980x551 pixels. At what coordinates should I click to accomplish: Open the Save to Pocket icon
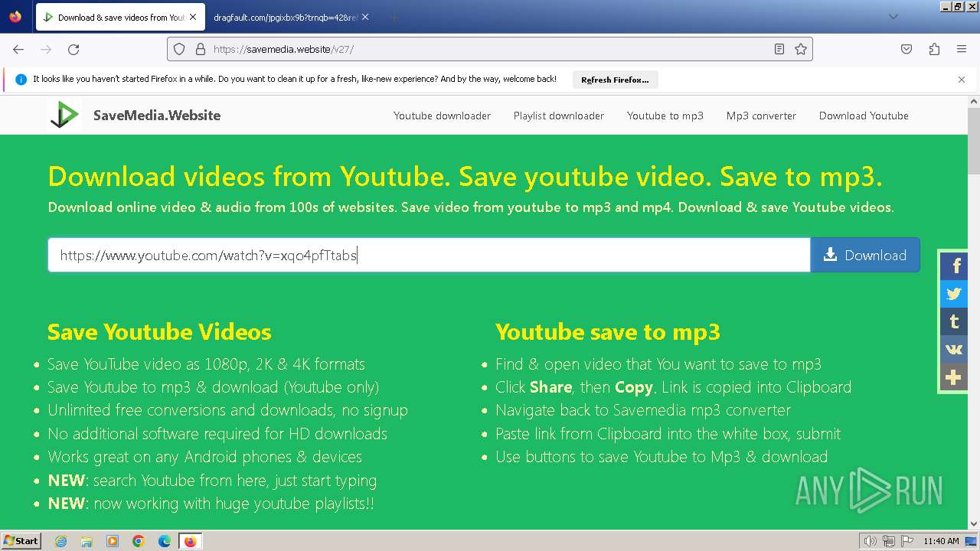(x=906, y=49)
